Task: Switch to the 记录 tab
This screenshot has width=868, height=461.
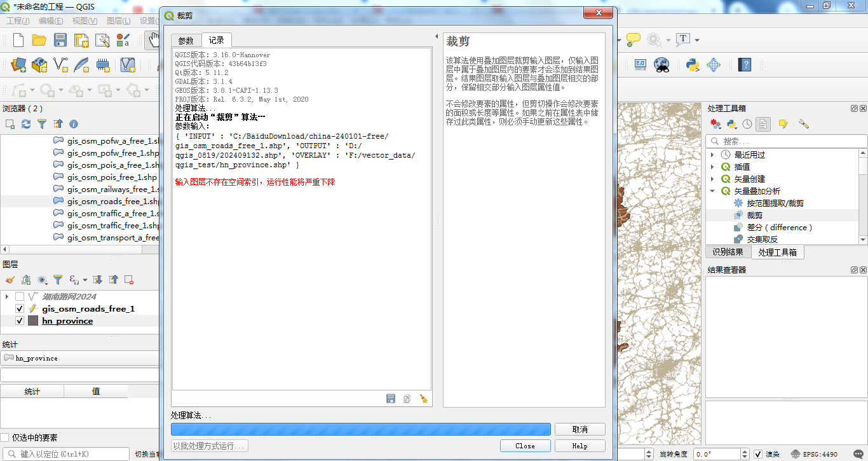Action: coord(217,40)
